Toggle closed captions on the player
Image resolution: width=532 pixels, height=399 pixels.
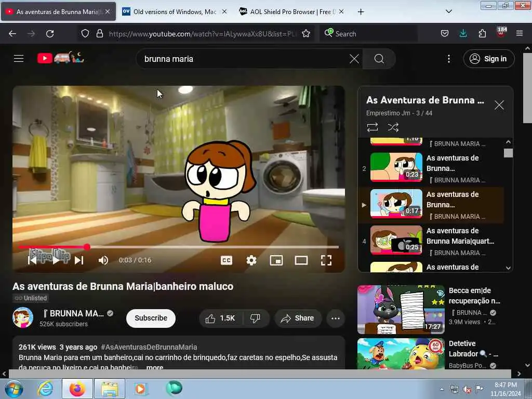227,260
